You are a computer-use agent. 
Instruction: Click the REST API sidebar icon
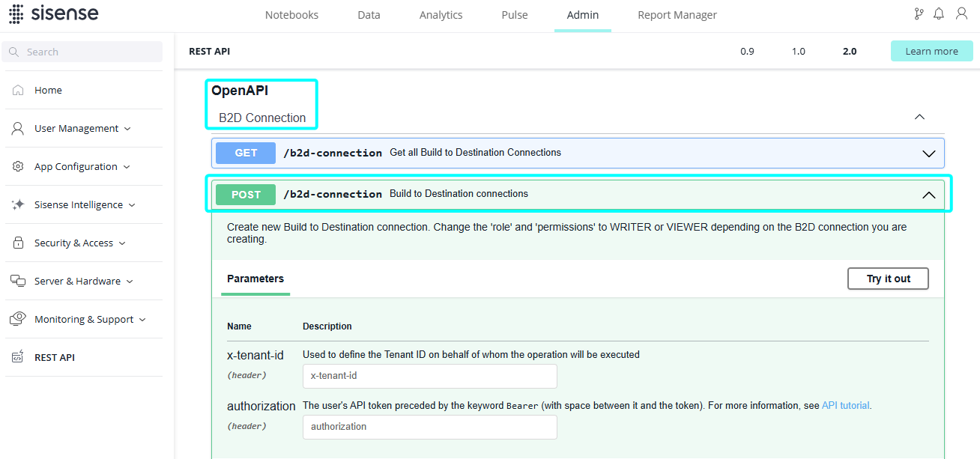18,358
